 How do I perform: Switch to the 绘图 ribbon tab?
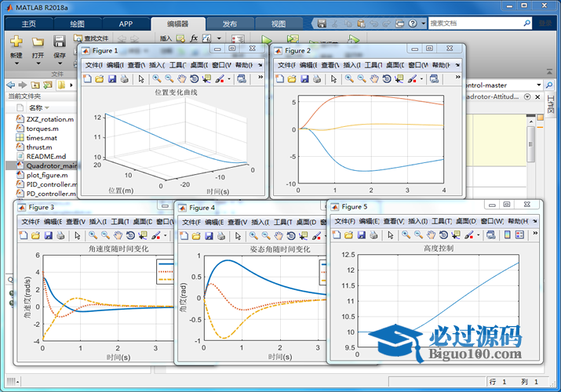[77, 24]
